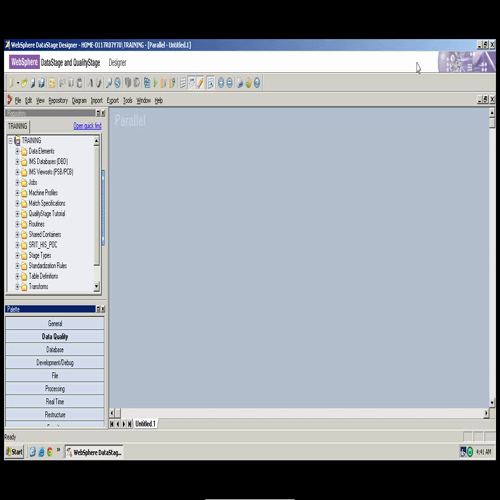The image size is (500, 500).
Task: Click Internet Explorer icon in quick launch
Action: (x=41, y=452)
